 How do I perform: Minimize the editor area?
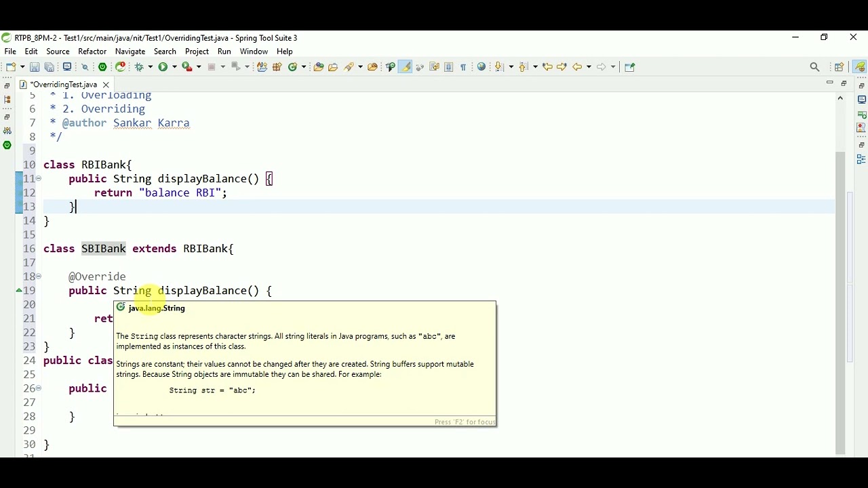829,83
